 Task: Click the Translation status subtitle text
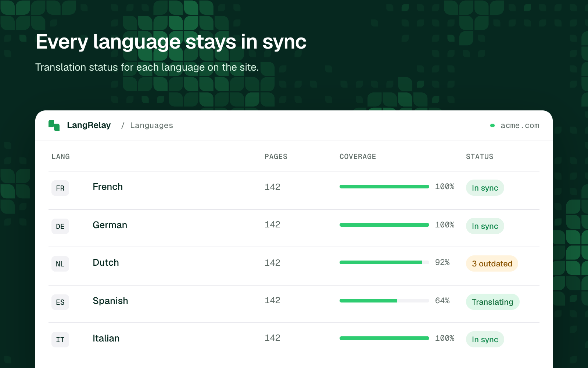click(x=147, y=67)
